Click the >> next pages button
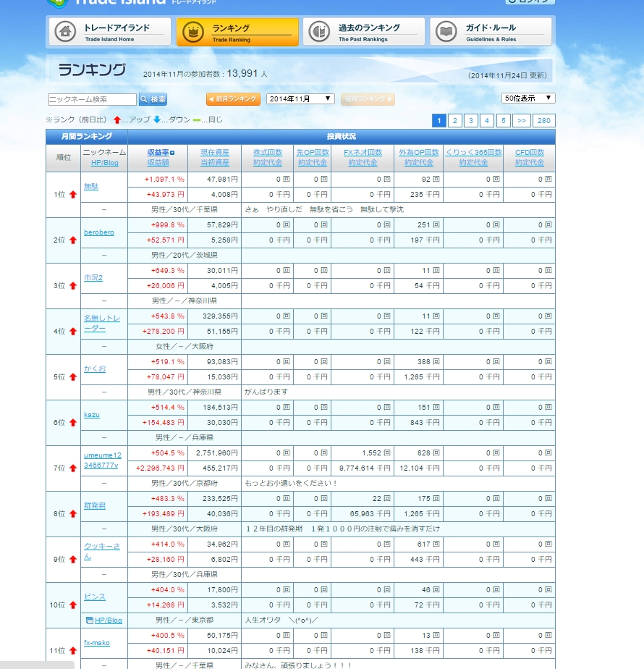644x669 pixels. point(522,120)
